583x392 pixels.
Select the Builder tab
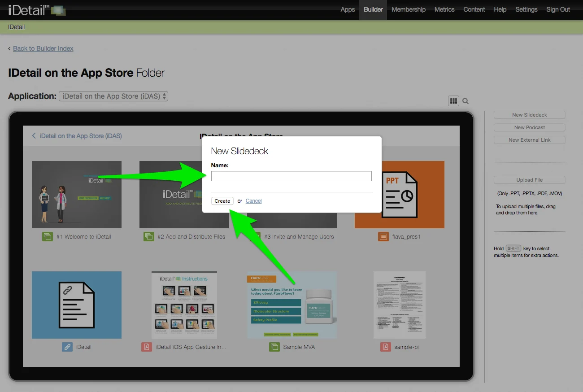pos(373,9)
